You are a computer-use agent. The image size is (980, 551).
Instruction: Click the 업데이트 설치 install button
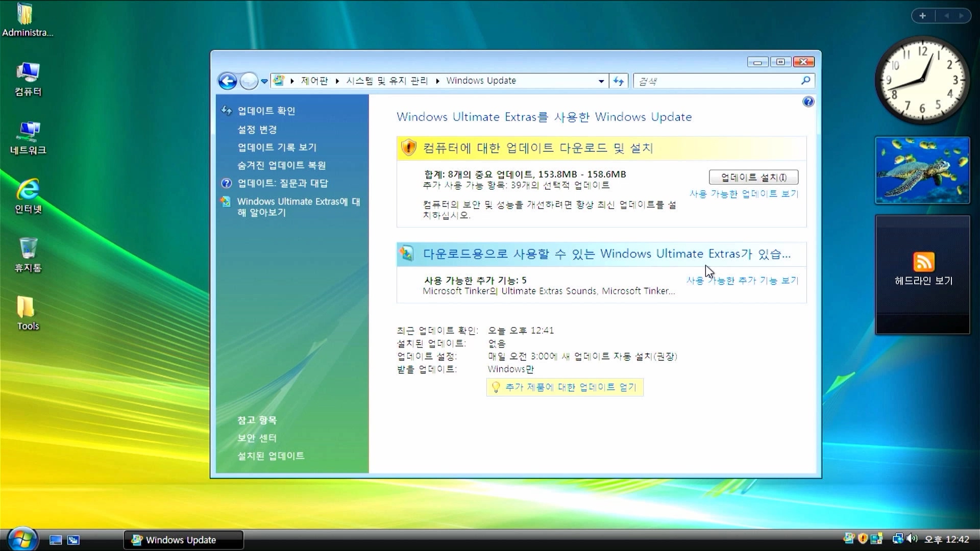(753, 177)
